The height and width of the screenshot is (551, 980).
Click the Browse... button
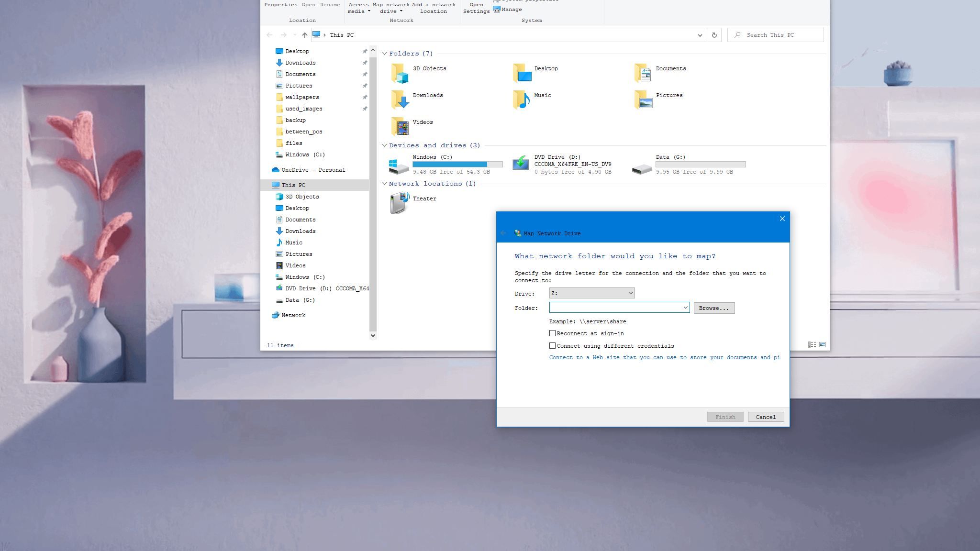pos(713,308)
